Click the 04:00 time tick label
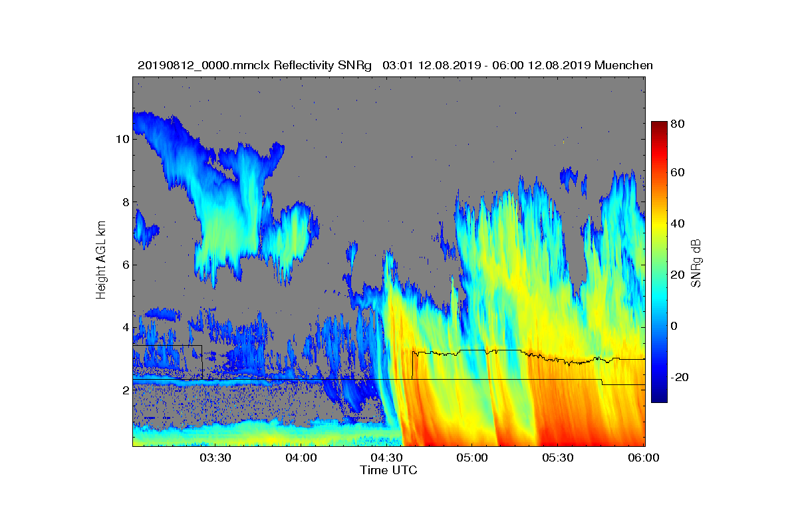The height and width of the screenshot is (532, 798). click(301, 458)
